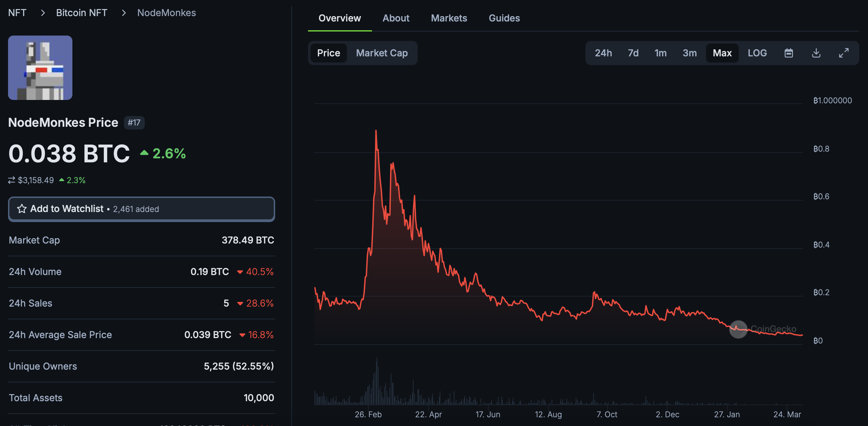Image resolution: width=868 pixels, height=426 pixels.
Task: Open the About tab
Action: [x=396, y=18]
